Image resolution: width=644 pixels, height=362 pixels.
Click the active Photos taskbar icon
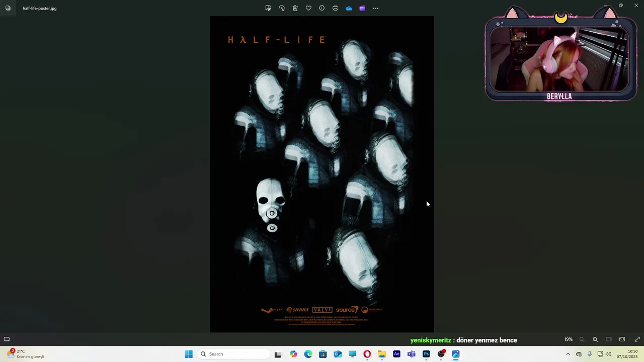pyautogui.click(x=456, y=354)
